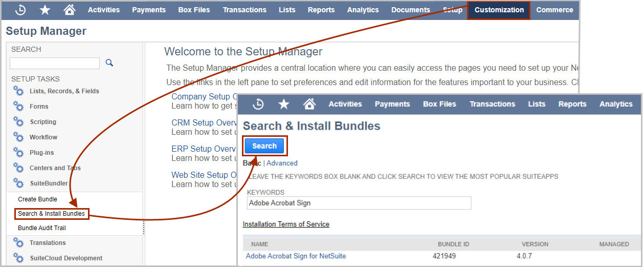
Task: Click gear icon beside SuiteBundler
Action: [x=18, y=183]
